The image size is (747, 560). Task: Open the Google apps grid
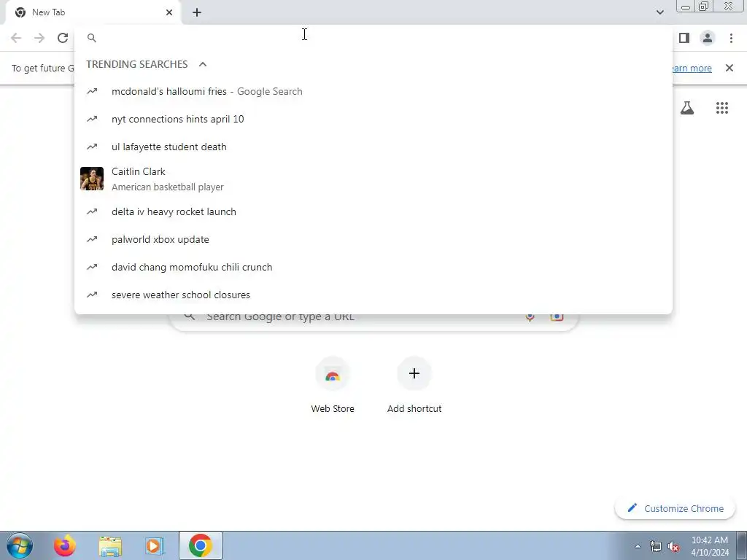[x=722, y=108]
